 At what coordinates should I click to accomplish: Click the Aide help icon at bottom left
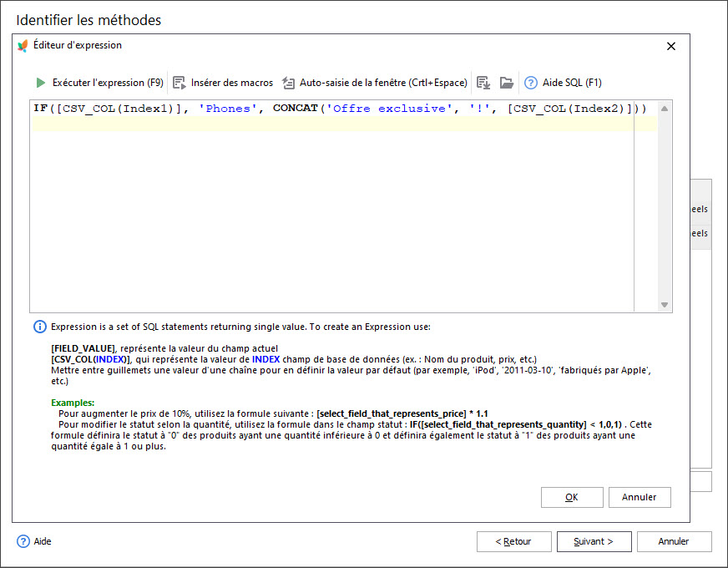(x=23, y=541)
